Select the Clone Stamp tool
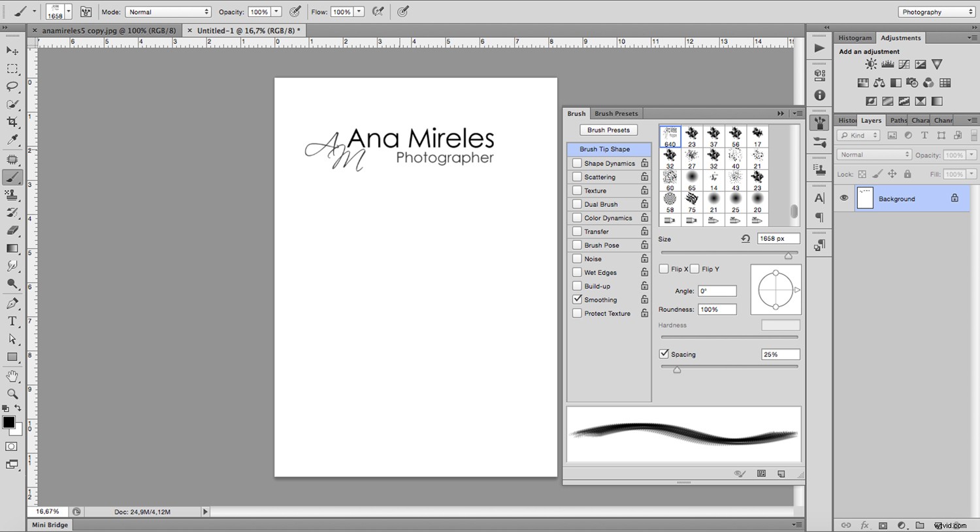980x532 pixels. (12, 195)
